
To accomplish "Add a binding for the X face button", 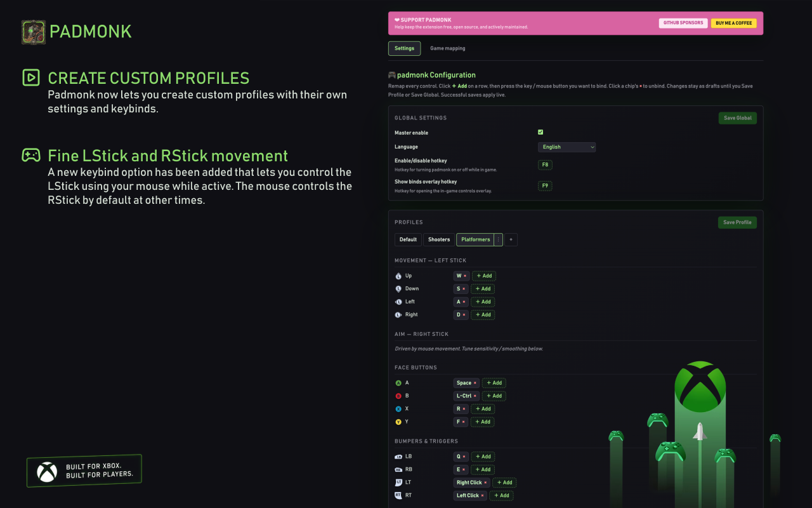I will tap(483, 409).
